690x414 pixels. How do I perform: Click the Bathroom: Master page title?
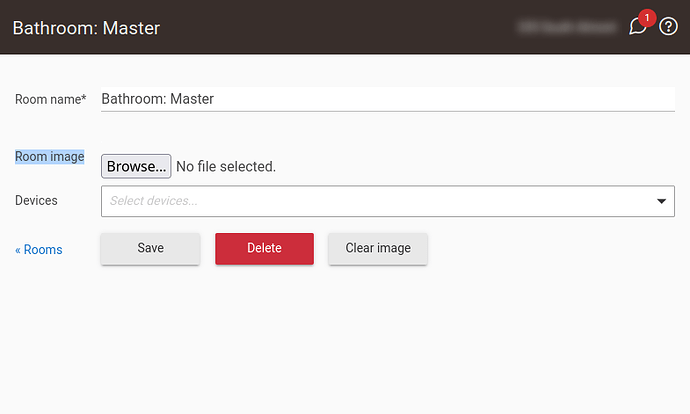coord(86,28)
